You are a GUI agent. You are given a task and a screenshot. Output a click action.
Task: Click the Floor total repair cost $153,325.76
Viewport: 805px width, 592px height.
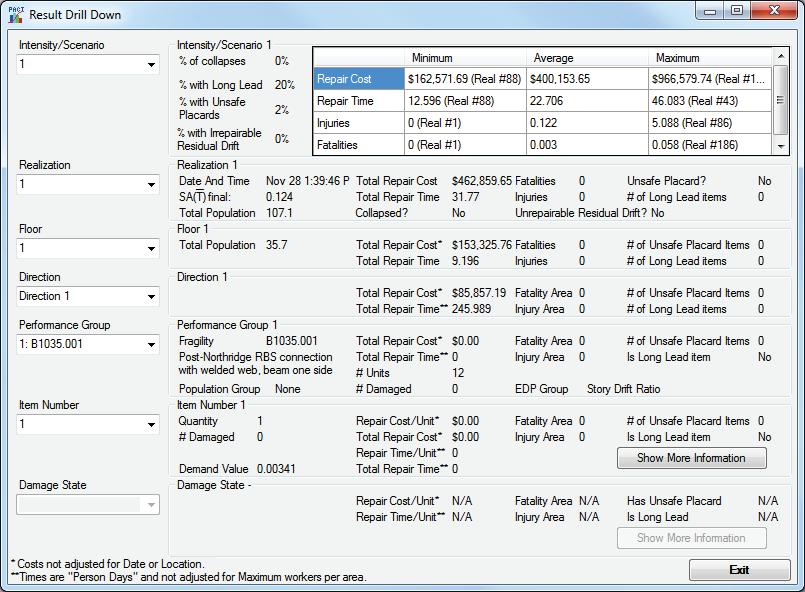click(482, 245)
